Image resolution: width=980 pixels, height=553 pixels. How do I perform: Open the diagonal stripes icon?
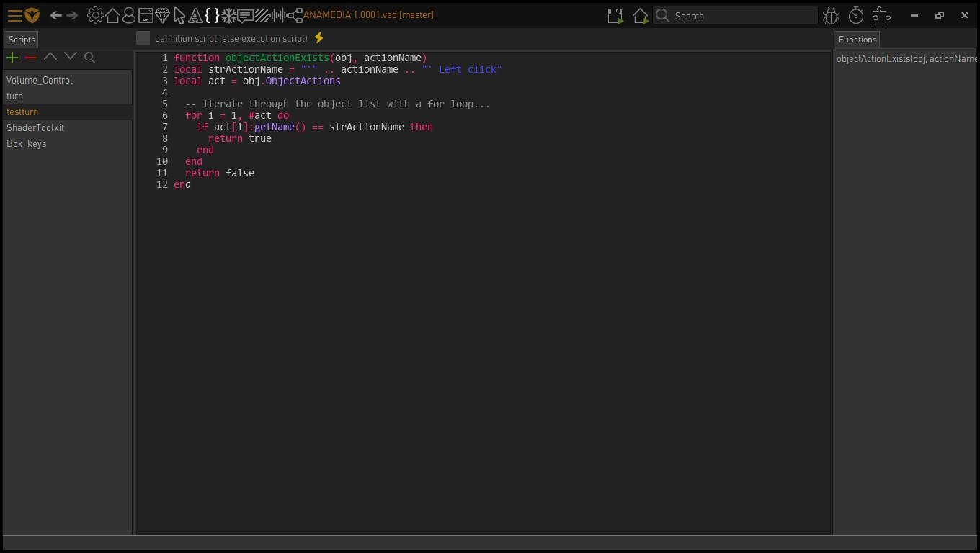262,15
